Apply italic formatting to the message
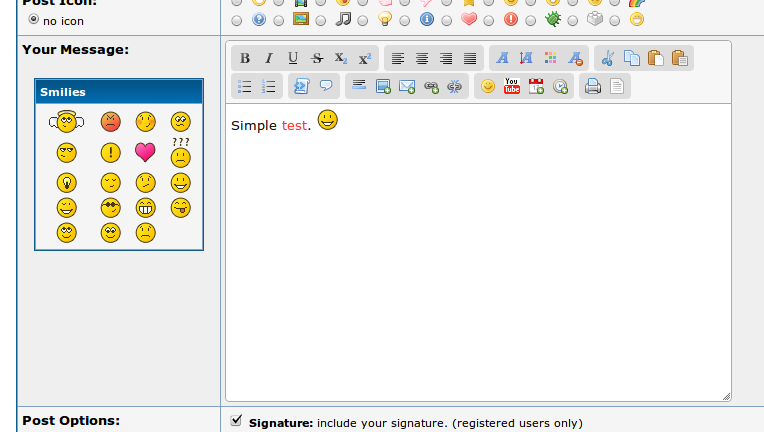Screen dimensions: 764x432 click(268, 58)
